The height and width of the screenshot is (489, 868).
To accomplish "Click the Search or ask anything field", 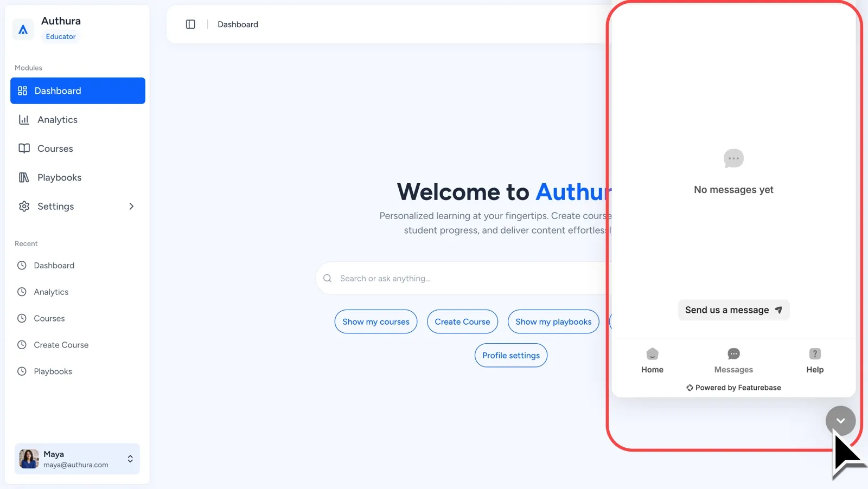I will point(464,278).
